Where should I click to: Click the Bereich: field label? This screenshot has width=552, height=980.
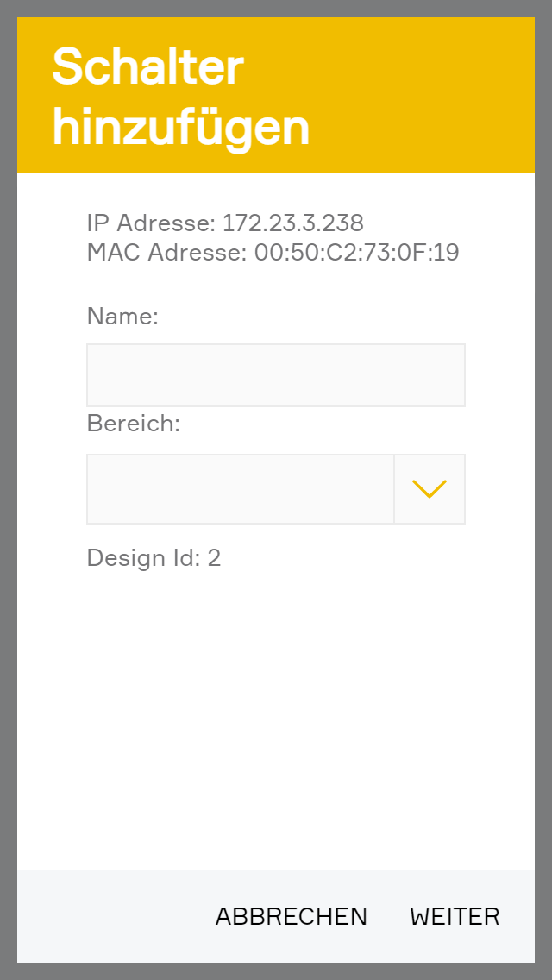pos(134,424)
